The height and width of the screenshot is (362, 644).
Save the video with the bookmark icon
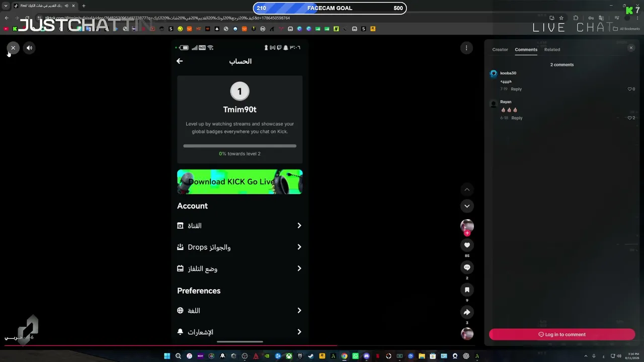[467, 290]
